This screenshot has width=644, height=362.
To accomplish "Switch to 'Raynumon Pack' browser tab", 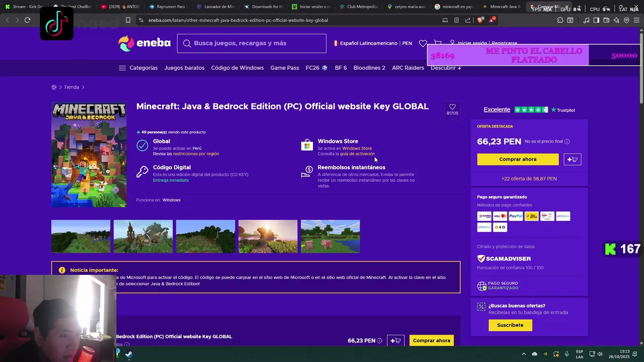I will (168, 7).
